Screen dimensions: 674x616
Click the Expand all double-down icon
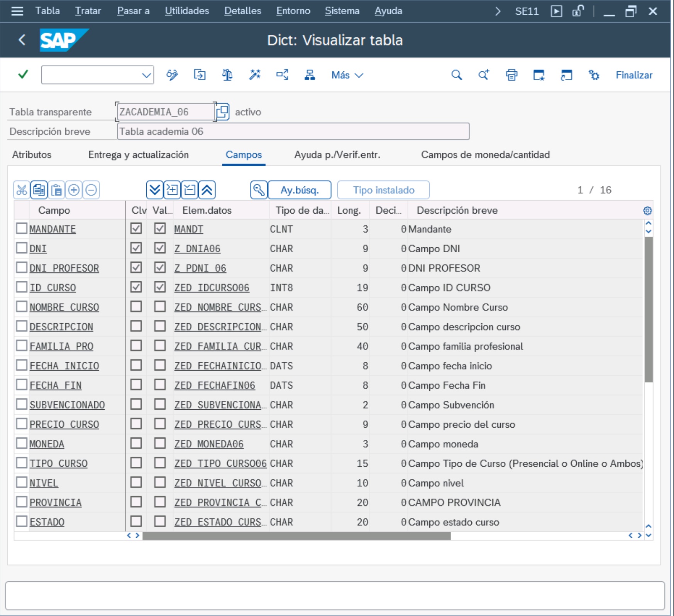coord(155,190)
